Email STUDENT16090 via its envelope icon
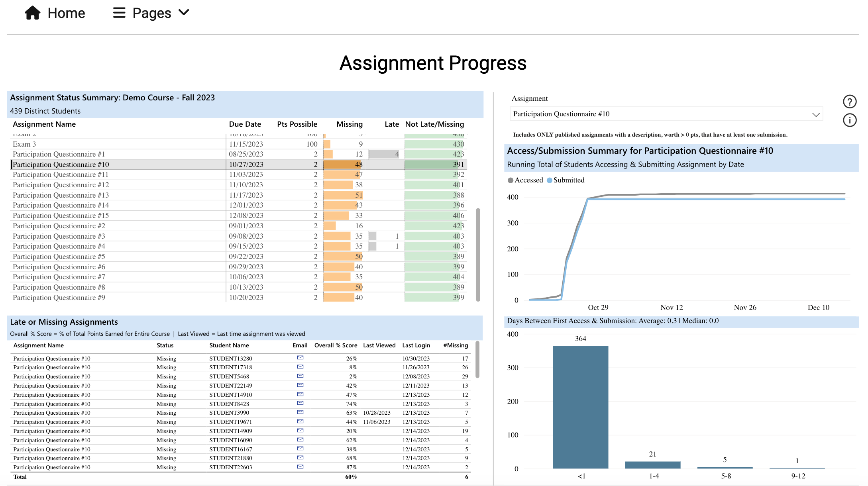 (x=300, y=439)
